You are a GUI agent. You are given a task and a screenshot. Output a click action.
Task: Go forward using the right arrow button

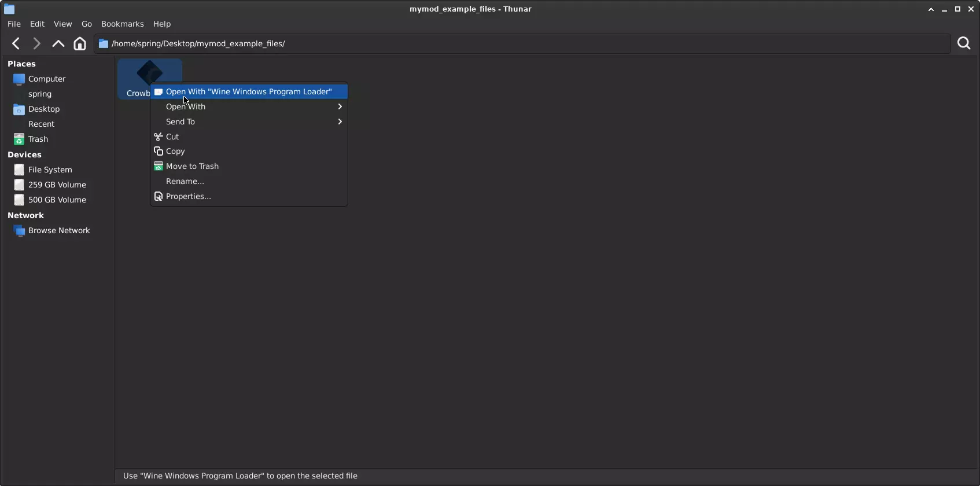click(36, 43)
